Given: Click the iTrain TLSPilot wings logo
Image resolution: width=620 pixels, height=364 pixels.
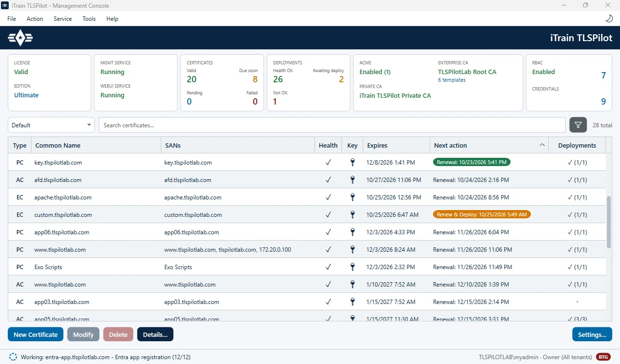Looking at the screenshot, I should point(20,38).
